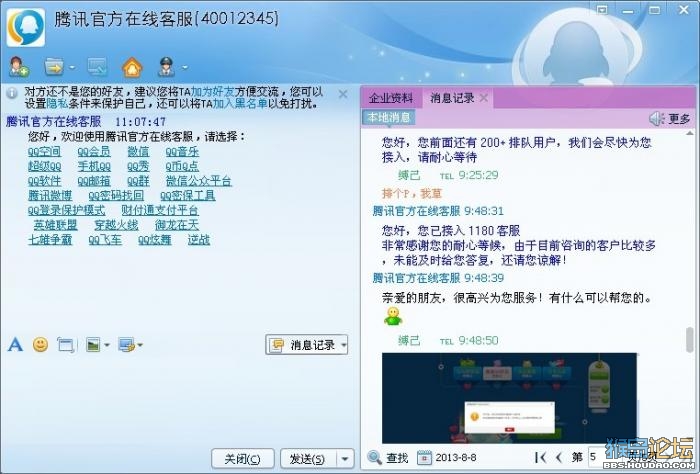Select the 消息记录 tab

point(452,98)
